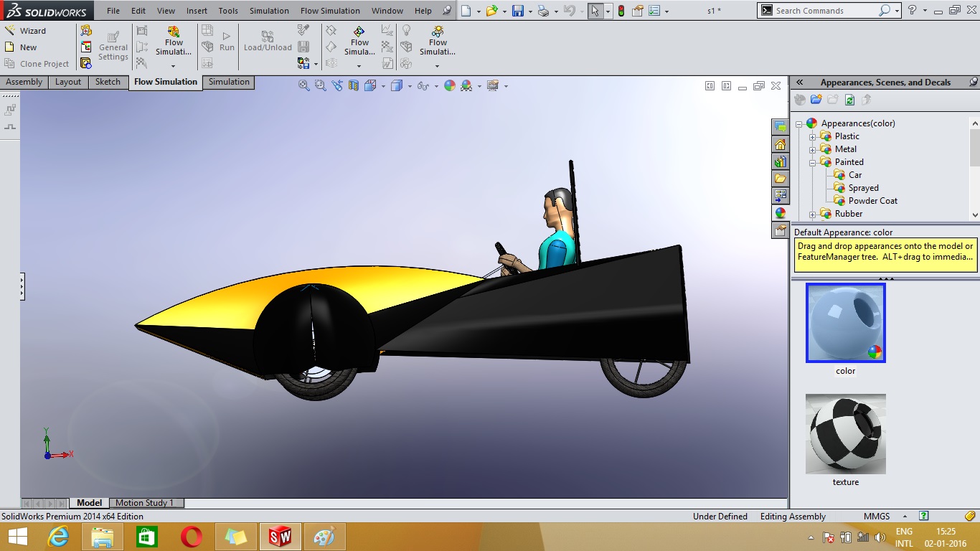Collapse the Appearances(color) root node
Screen dimensions: 980x551
click(x=799, y=123)
